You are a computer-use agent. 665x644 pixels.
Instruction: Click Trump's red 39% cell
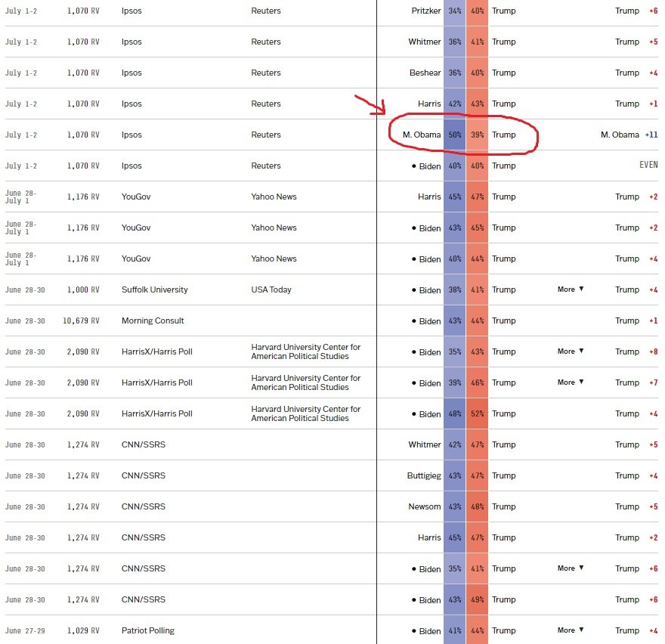click(478, 135)
